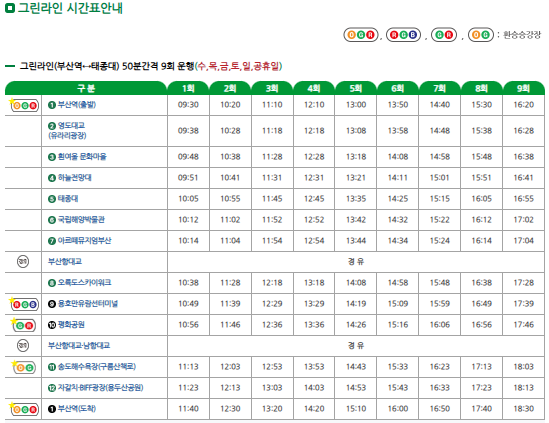This screenshot has height=423, width=549.
Task: Select the 2회 column header
Action: tap(230, 88)
